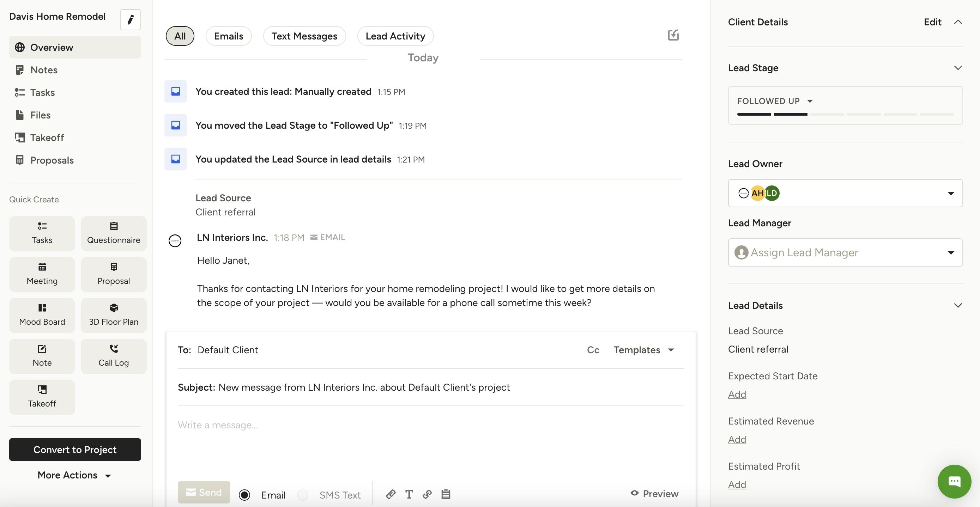980x507 pixels.
Task: Quick create a Tasks item
Action: [x=42, y=233]
